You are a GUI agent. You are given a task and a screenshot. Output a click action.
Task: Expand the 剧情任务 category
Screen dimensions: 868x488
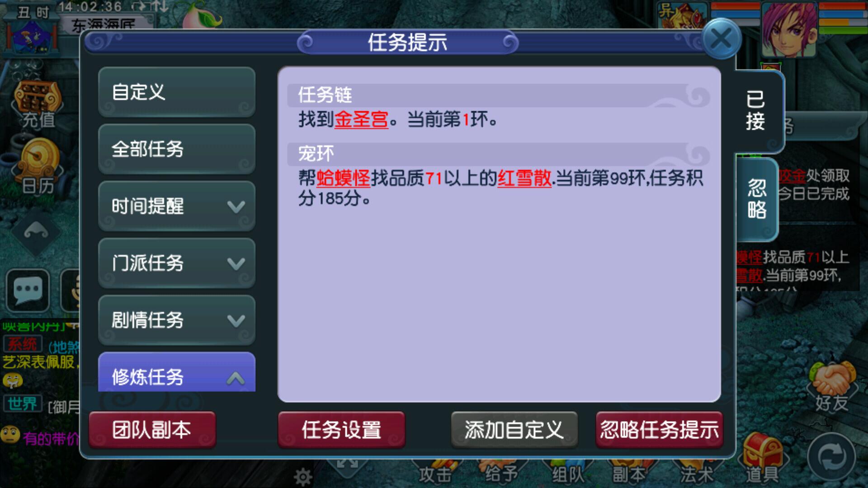click(177, 320)
